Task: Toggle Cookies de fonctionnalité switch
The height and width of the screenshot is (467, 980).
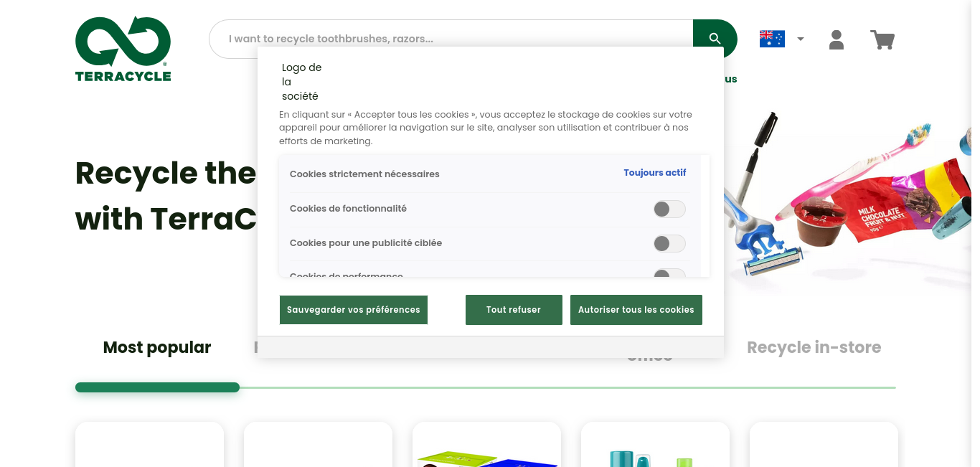Action: pyautogui.click(x=669, y=209)
